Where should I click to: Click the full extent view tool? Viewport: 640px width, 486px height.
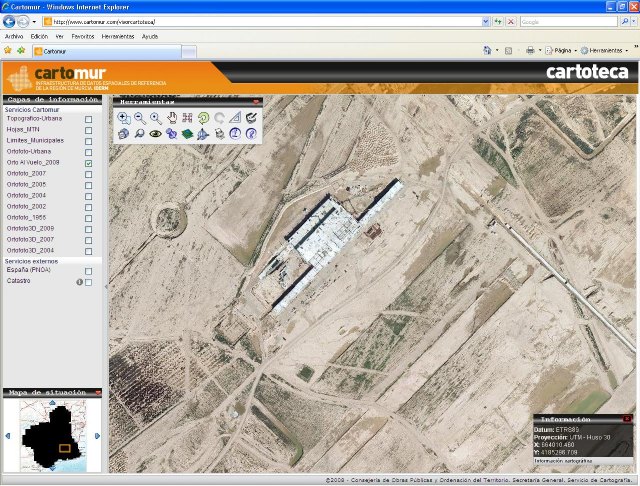[187, 117]
